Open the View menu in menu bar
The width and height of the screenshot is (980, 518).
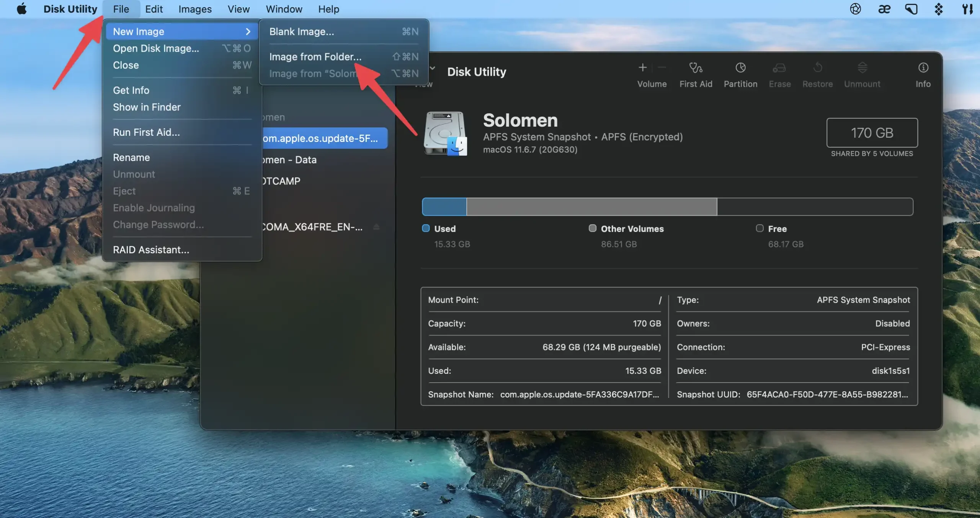[238, 9]
